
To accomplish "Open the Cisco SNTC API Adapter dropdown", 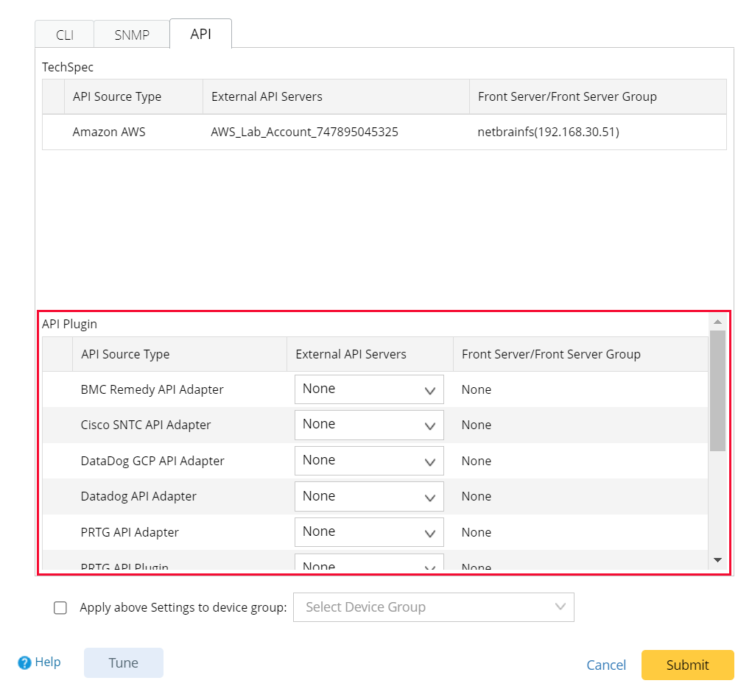I will pos(368,425).
